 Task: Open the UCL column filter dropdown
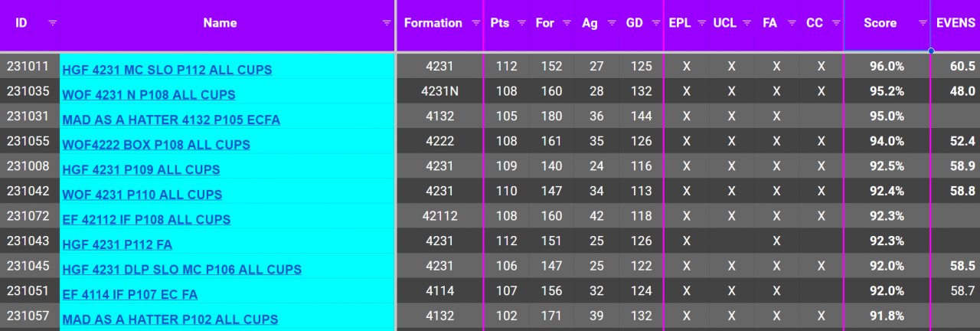[746, 23]
